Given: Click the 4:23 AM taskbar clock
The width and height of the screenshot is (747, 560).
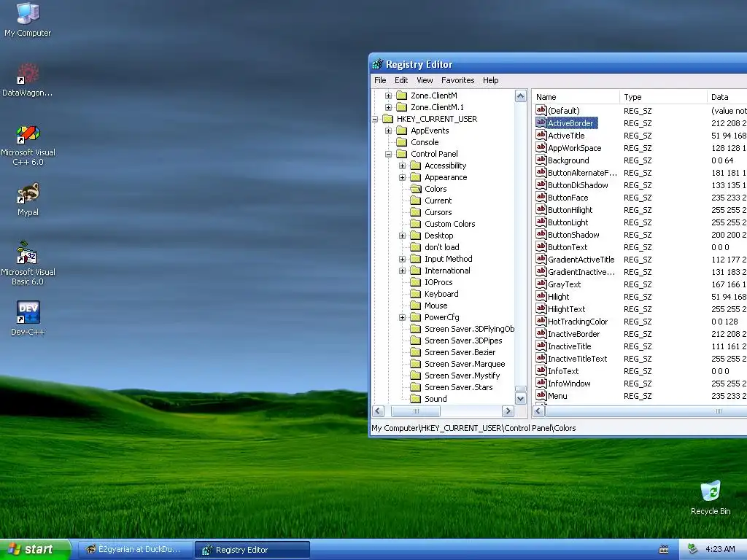Looking at the screenshot, I should pyautogui.click(x=720, y=549).
